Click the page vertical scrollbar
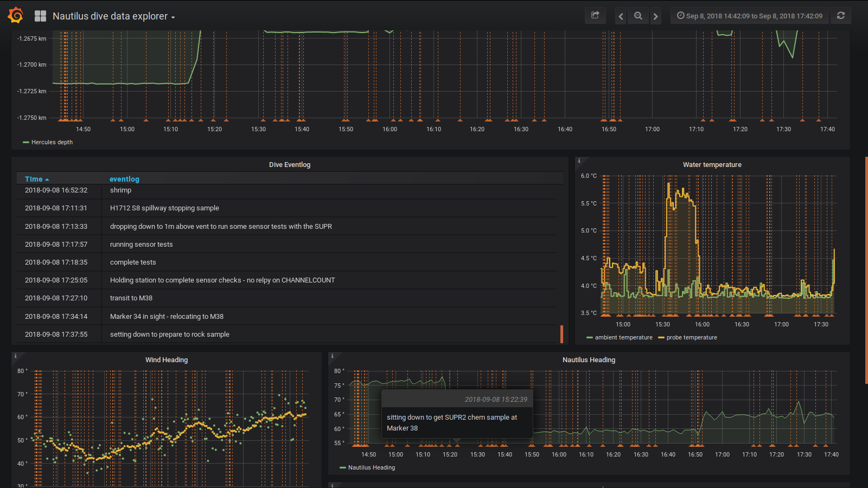 pyautogui.click(x=866, y=270)
